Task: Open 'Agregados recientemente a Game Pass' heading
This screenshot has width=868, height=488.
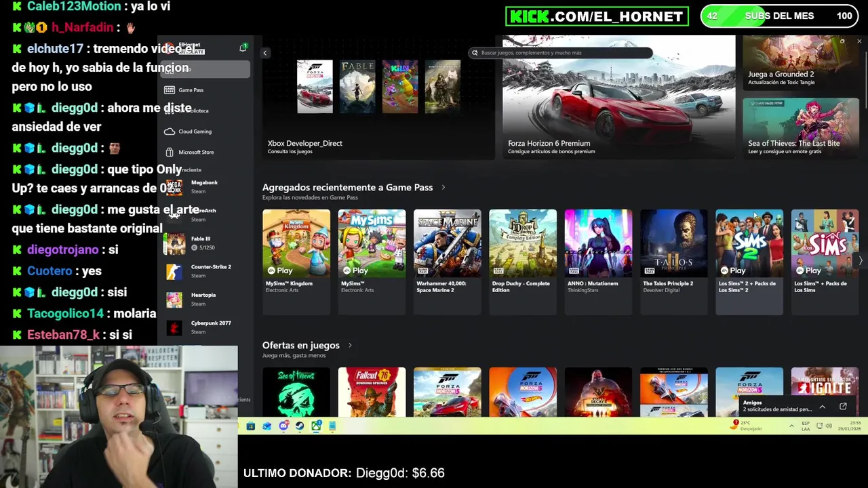Action: click(347, 188)
